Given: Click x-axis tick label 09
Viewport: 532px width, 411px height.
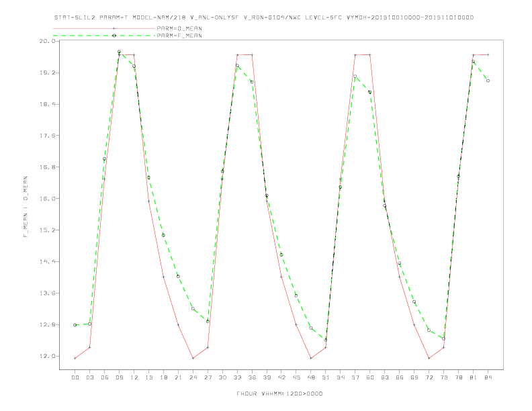Looking at the screenshot, I should click(119, 377).
